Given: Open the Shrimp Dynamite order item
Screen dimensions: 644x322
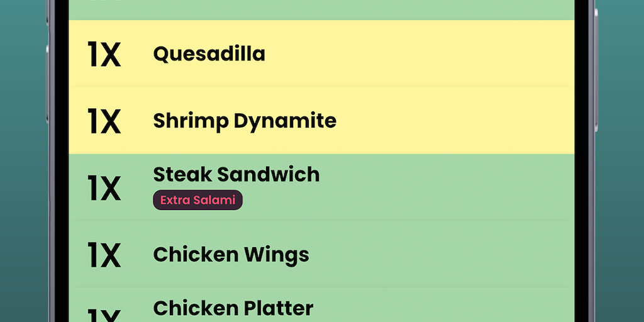Looking at the screenshot, I should tap(245, 121).
